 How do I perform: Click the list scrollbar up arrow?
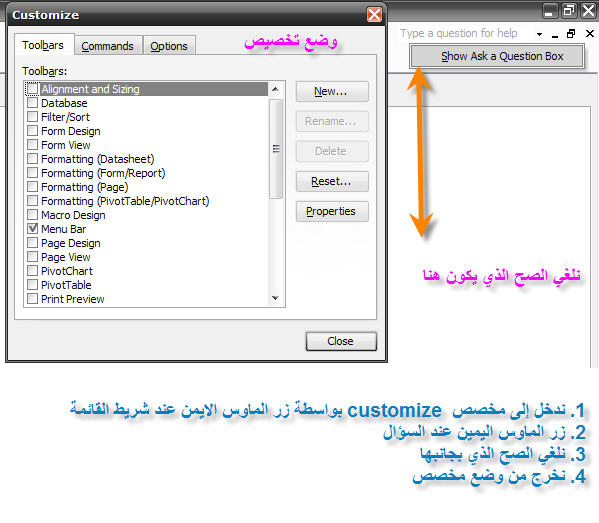275,89
